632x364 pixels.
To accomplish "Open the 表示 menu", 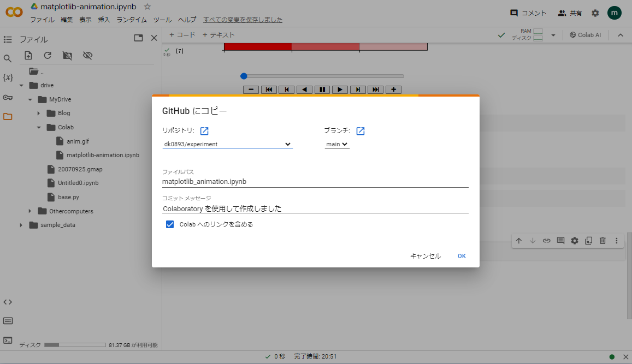I will click(x=85, y=19).
